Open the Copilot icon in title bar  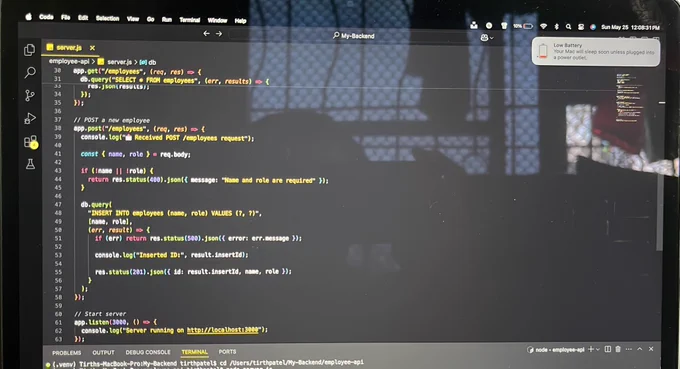[x=484, y=38]
